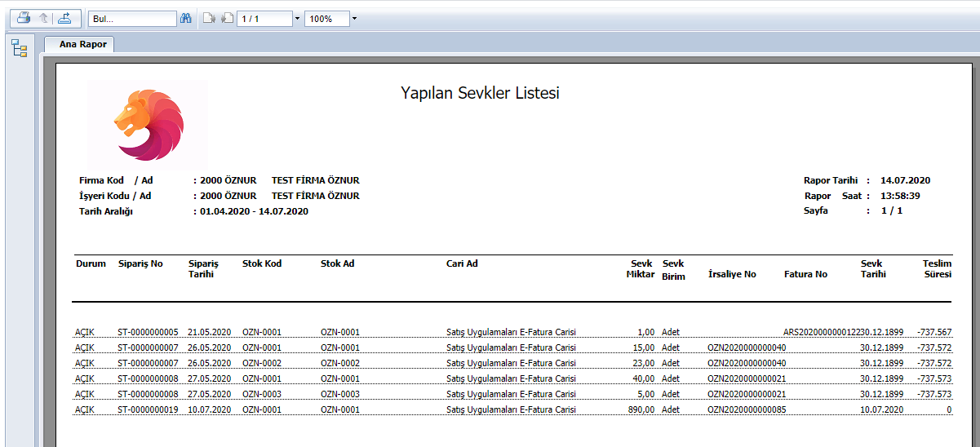
Task: Click the up-arrow drill up icon
Action: coord(44,18)
